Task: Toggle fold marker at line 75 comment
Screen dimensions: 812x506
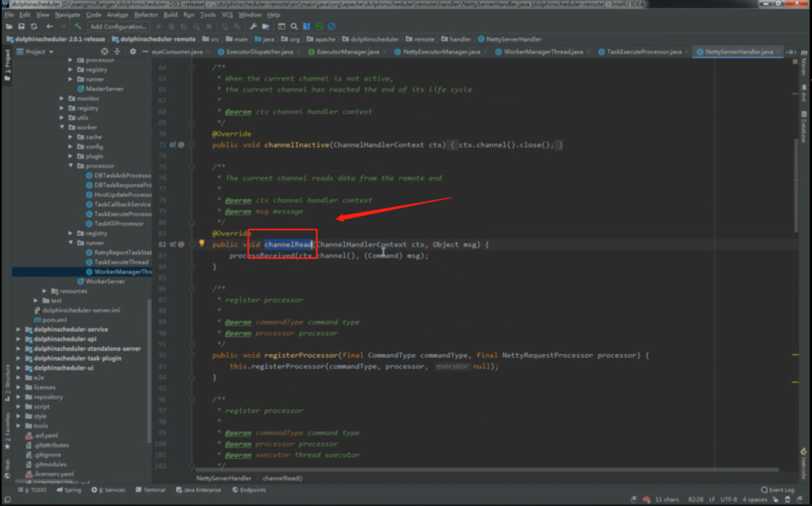Action: click(x=192, y=167)
